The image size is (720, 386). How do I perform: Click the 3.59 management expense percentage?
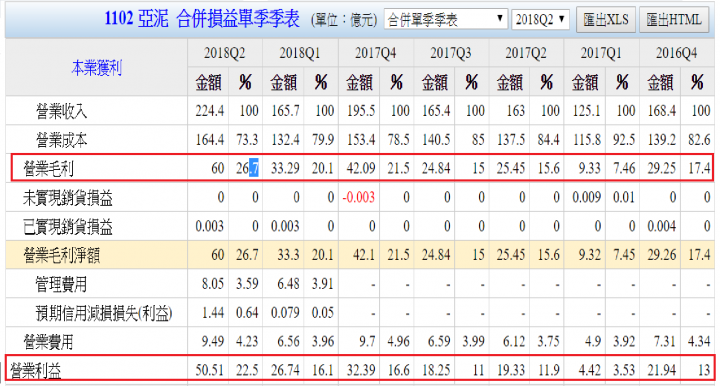point(247,284)
